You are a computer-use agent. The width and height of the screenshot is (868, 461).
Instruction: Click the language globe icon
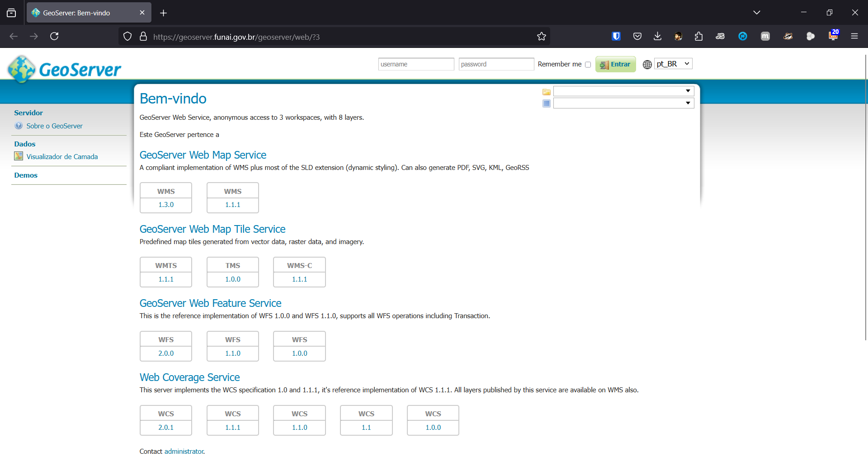(647, 64)
